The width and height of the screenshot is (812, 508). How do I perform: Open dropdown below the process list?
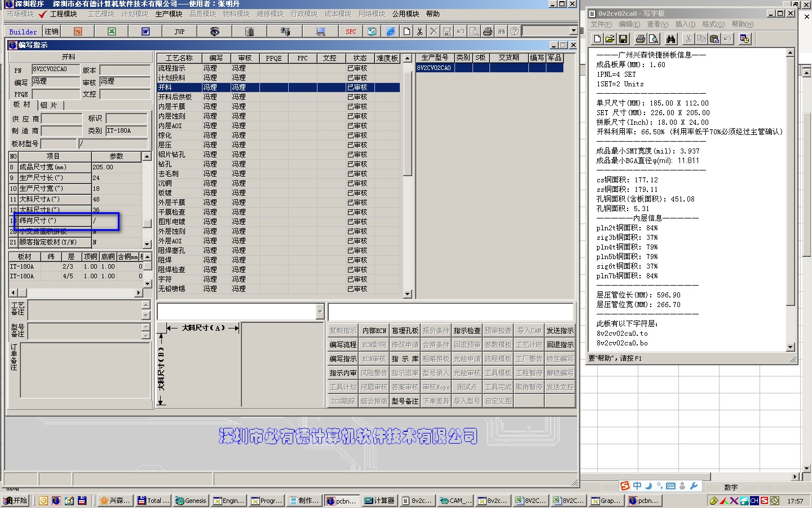[320, 312]
